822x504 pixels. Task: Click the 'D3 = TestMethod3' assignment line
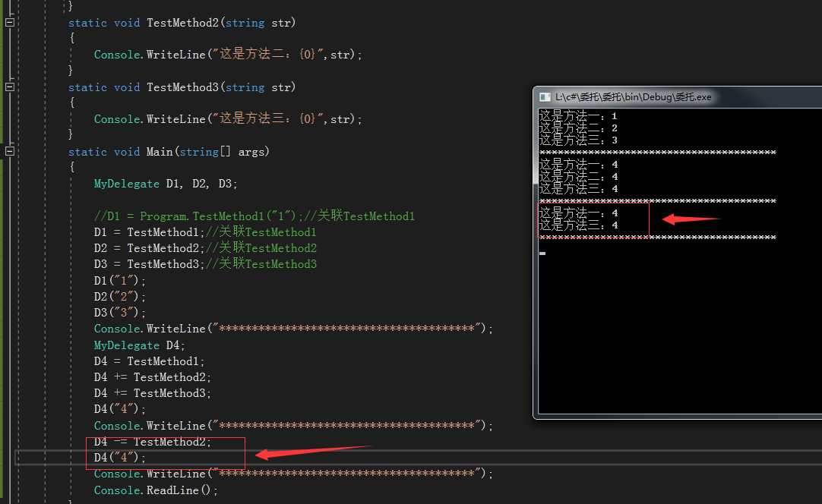[204, 264]
